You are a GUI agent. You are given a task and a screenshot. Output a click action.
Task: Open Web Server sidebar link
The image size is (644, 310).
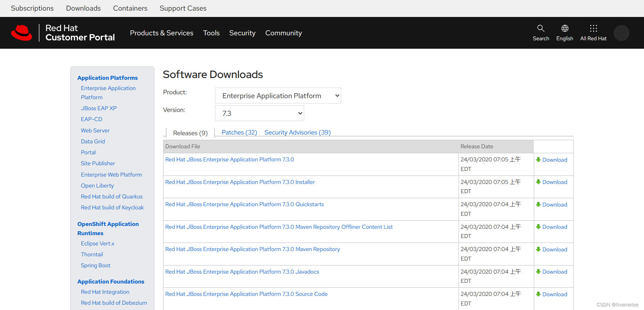point(95,130)
